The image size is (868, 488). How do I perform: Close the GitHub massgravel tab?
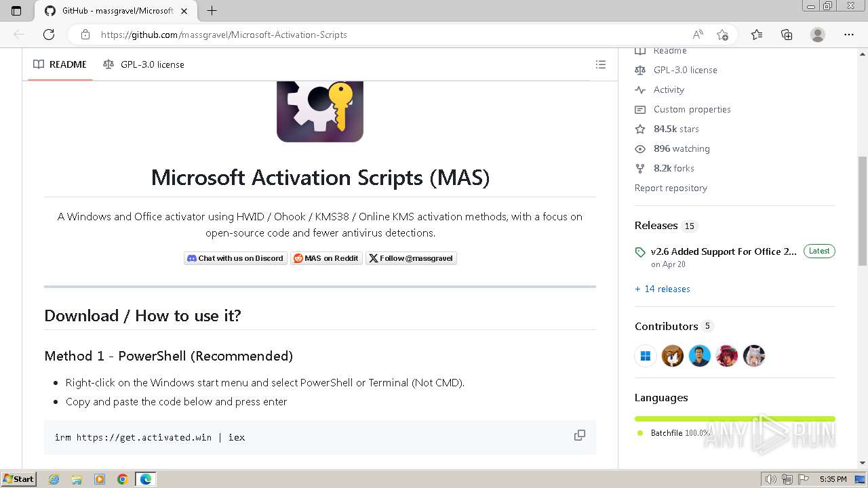coord(184,11)
